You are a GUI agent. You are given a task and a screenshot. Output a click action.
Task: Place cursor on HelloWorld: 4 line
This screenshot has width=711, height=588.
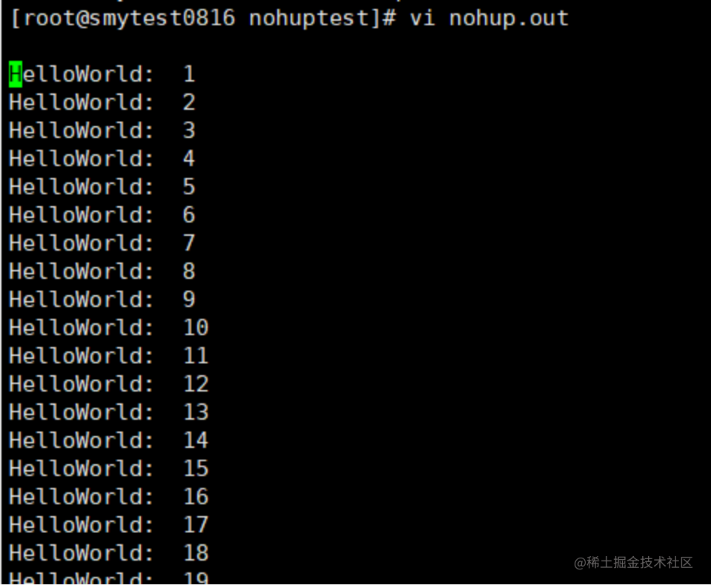tap(102, 159)
